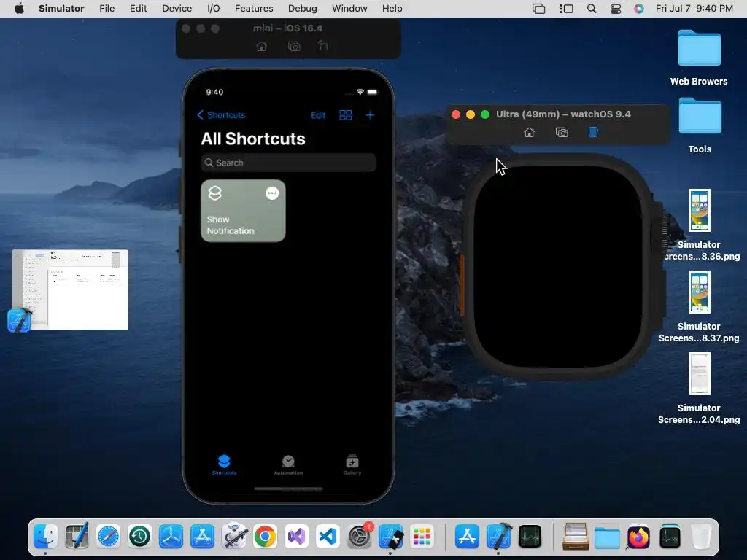Click the blue highlighted icon in Ultra watchOS toolbar

coord(593,133)
